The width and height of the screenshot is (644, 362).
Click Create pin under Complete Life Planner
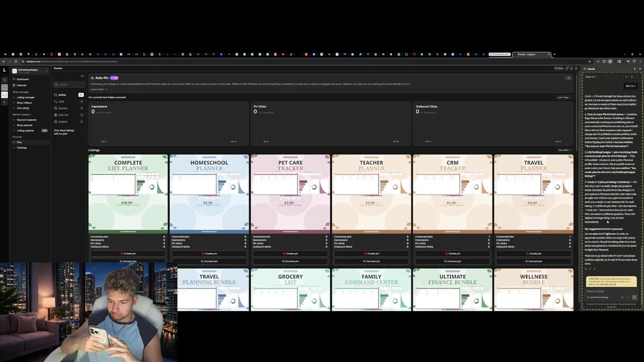128,253
